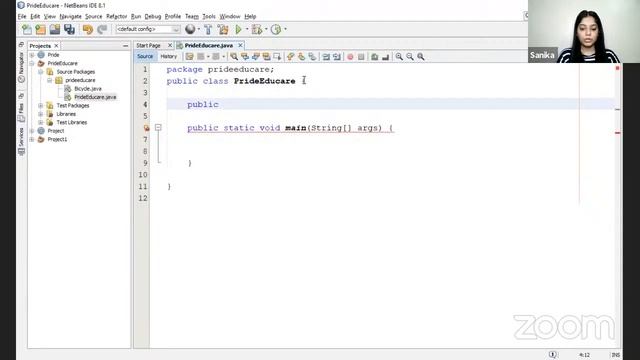Click the Last Edit icon beside History
The width and height of the screenshot is (640, 360).
189,57
